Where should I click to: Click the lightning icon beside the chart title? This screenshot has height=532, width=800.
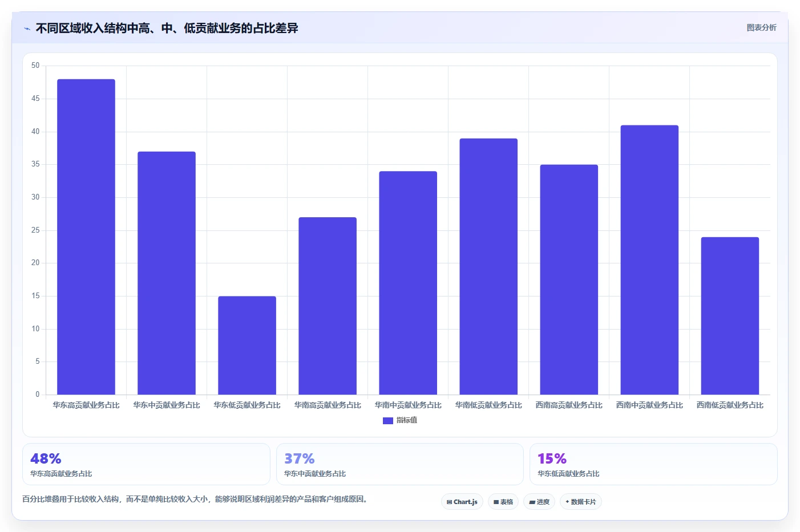click(x=27, y=29)
